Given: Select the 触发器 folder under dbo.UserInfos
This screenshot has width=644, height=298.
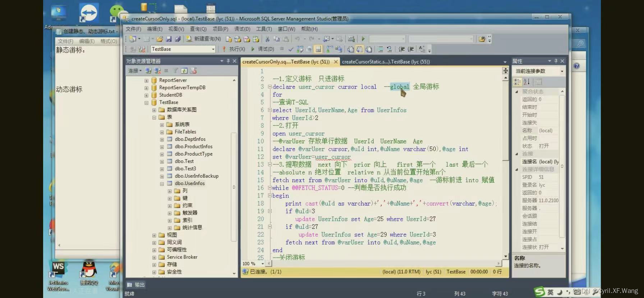Looking at the screenshot, I should coord(190,213).
